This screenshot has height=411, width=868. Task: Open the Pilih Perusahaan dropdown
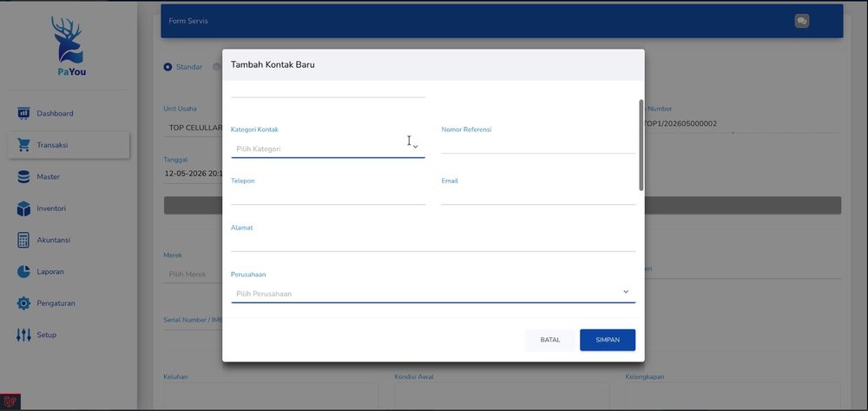(x=433, y=293)
